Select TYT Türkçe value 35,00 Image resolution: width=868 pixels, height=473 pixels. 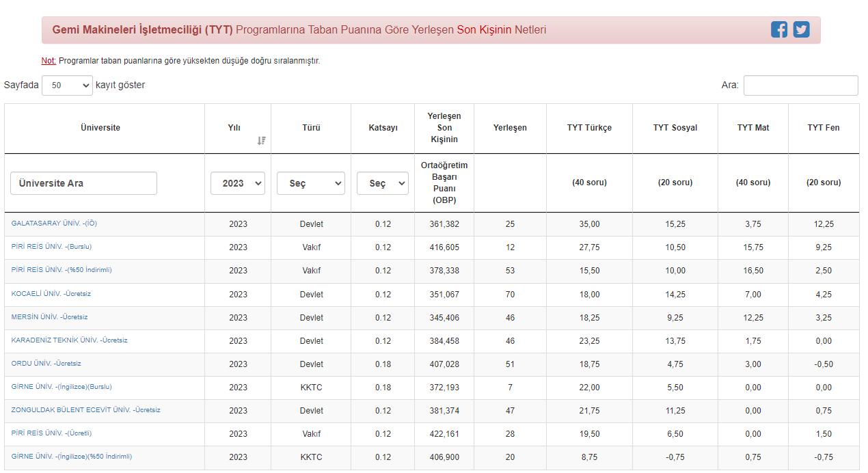click(589, 224)
